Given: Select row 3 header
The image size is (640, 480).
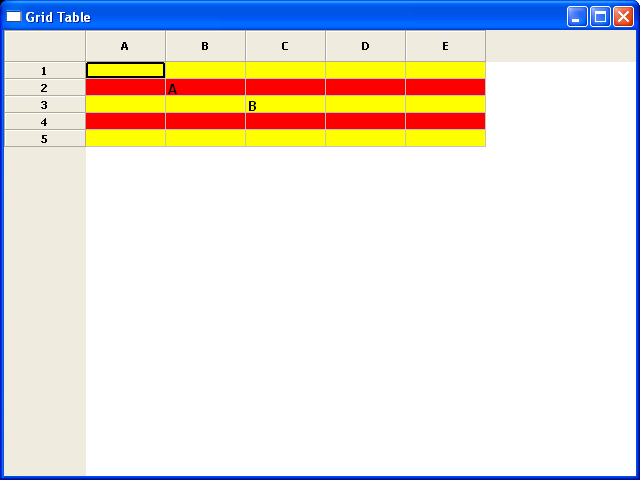Looking at the screenshot, I should (44, 105).
